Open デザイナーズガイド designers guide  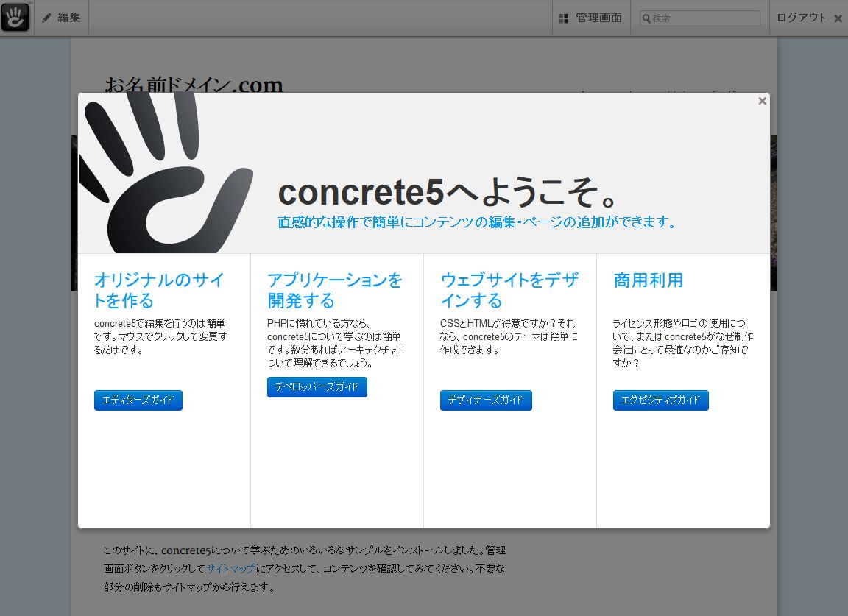point(486,400)
